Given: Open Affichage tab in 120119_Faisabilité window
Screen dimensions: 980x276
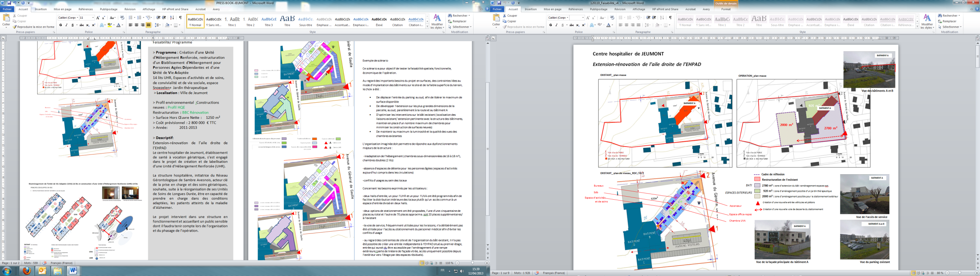Looking at the screenshot, I should (639, 9).
